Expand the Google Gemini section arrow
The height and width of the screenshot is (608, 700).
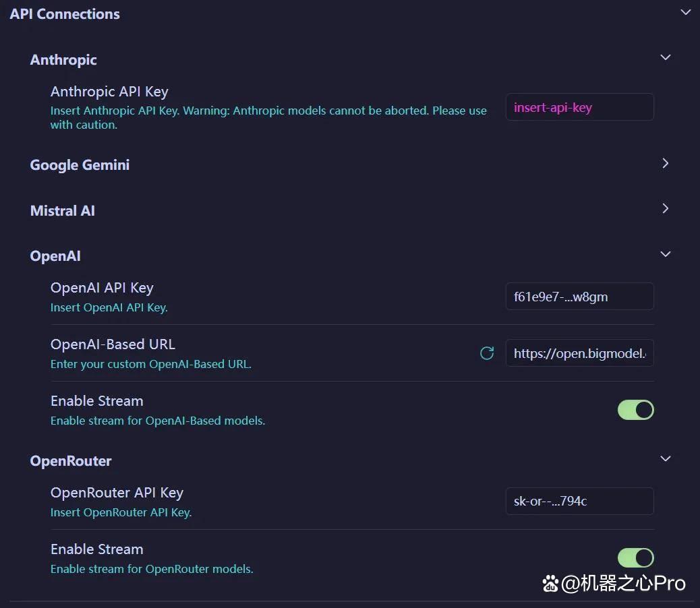coord(665,163)
